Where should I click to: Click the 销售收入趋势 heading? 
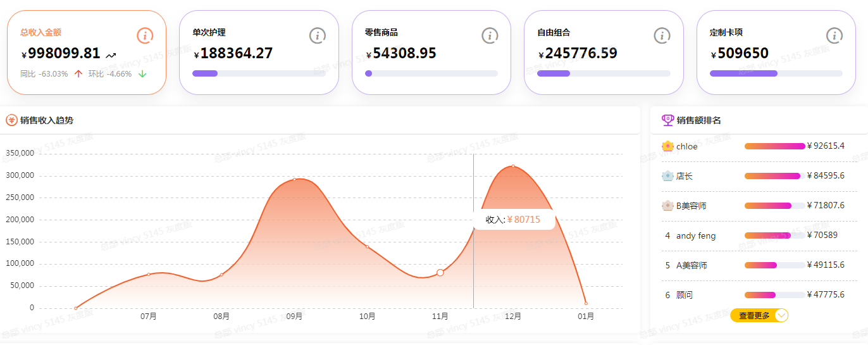(47, 120)
